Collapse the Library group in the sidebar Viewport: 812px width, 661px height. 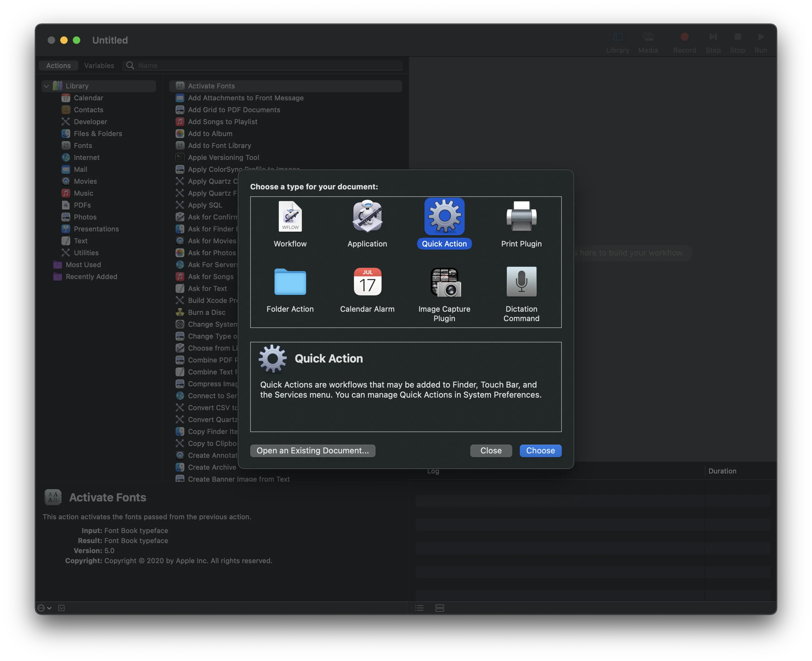46,86
